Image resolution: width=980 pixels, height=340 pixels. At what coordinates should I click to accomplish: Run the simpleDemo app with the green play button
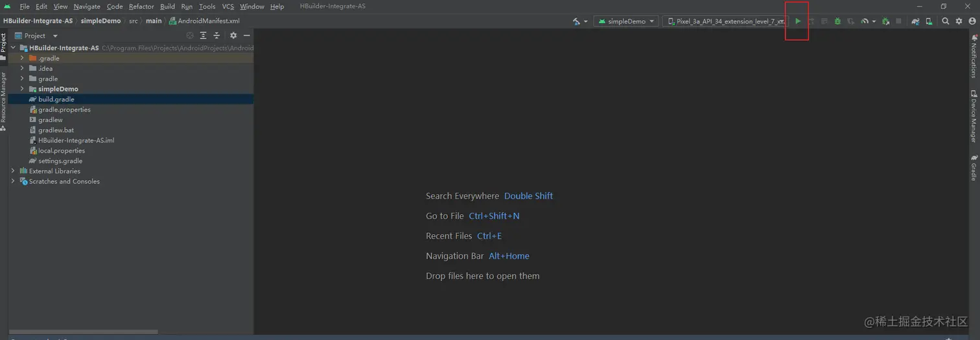798,21
